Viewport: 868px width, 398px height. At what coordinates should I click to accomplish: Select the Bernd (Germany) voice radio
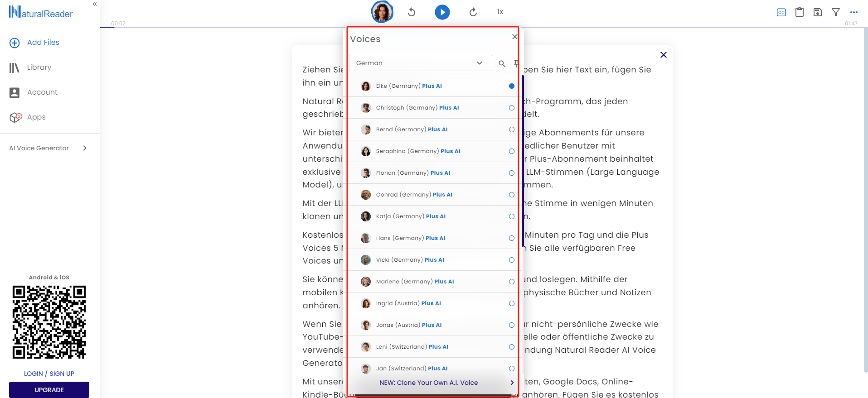point(512,129)
